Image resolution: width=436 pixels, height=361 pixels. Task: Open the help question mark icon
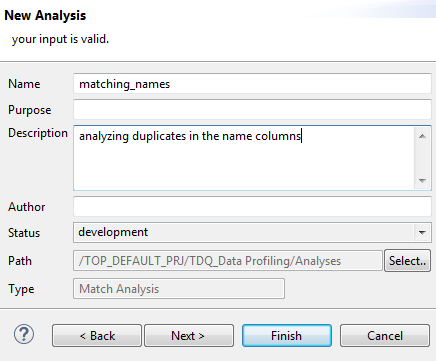click(x=24, y=334)
